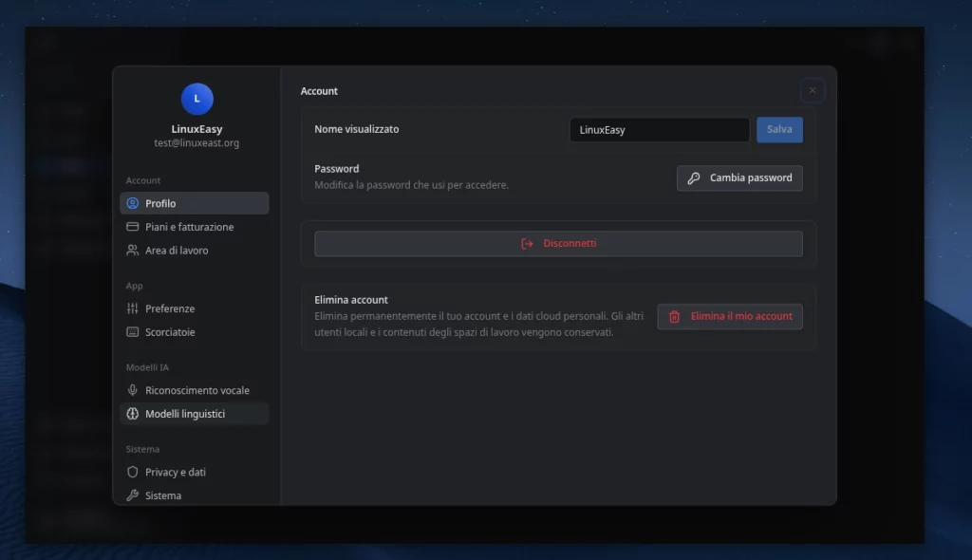Click the LinuxEasy username heading

click(197, 130)
